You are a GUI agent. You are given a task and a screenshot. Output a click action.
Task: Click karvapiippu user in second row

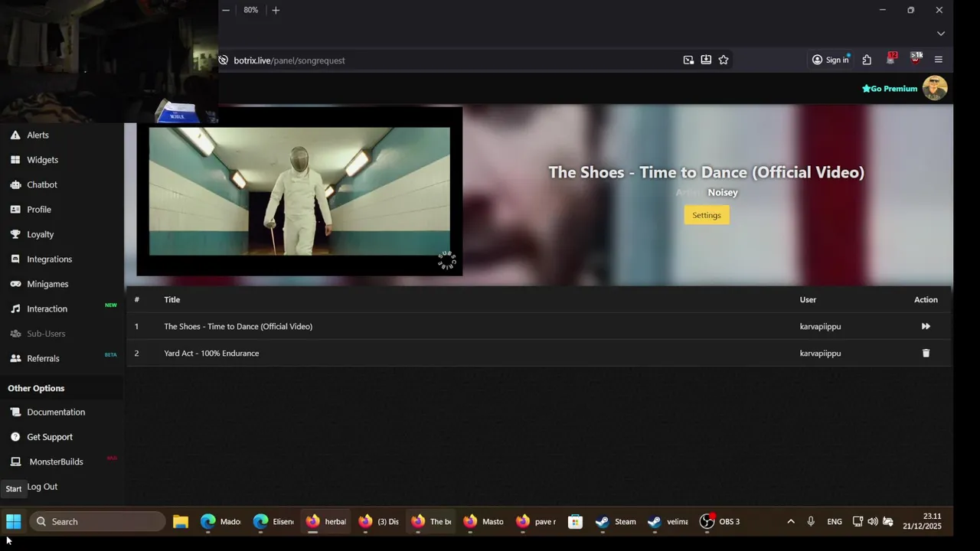click(820, 354)
